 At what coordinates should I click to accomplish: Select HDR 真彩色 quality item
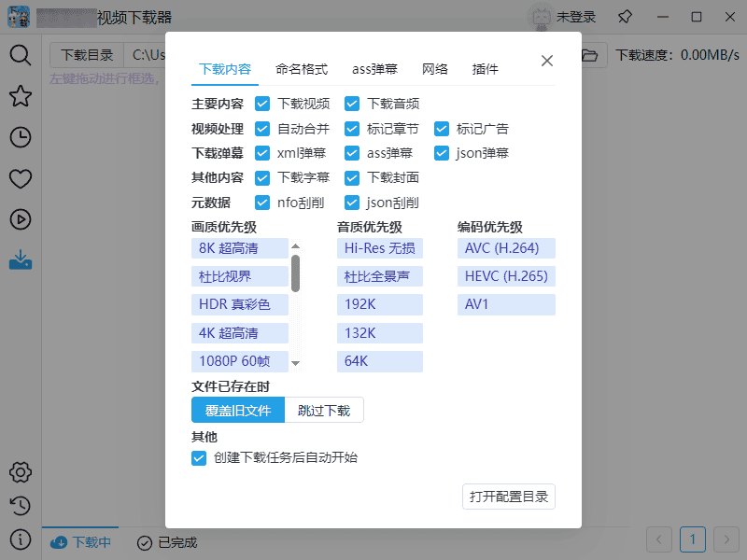click(240, 304)
